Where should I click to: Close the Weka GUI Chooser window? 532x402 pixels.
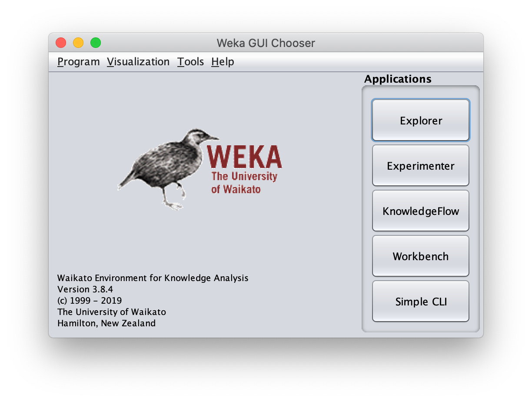click(61, 43)
